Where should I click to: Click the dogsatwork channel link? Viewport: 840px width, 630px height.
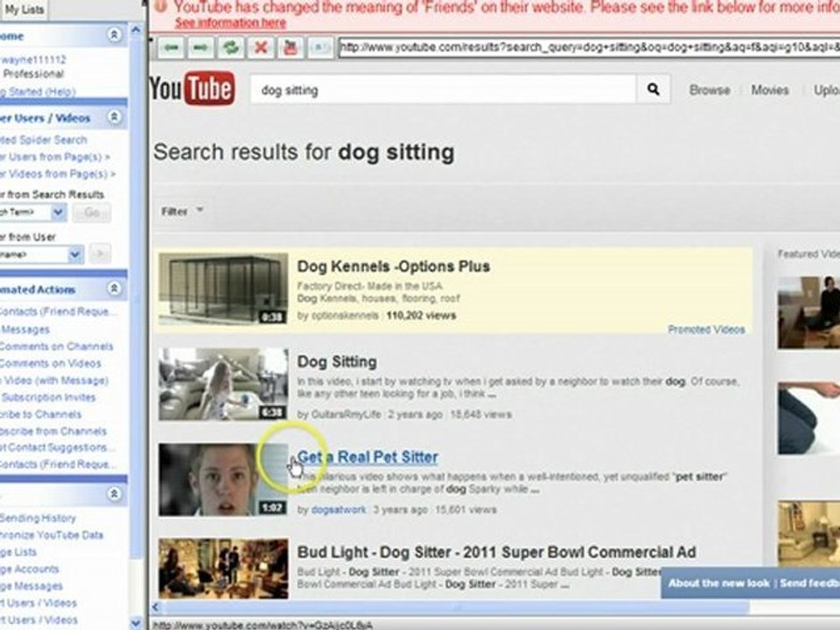pos(339,509)
